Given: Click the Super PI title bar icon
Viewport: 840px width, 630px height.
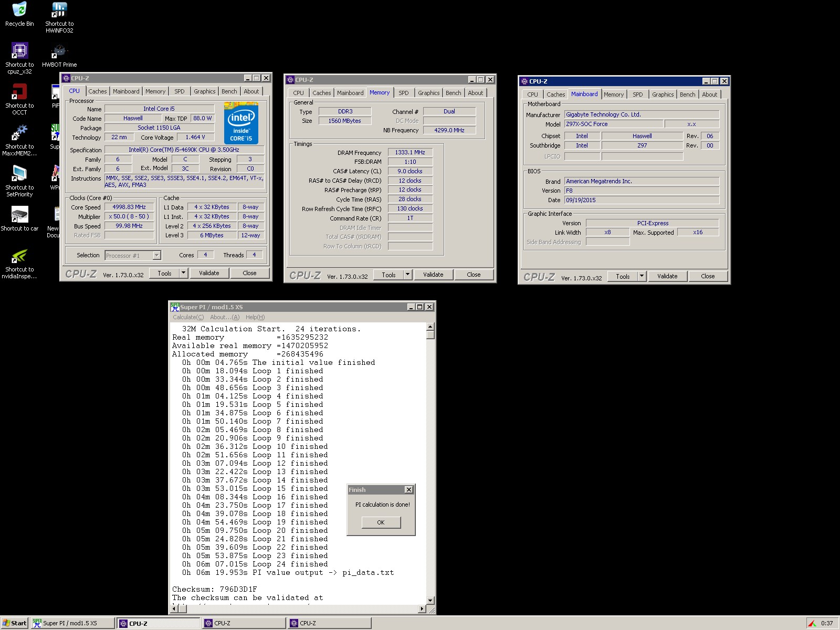Looking at the screenshot, I should (x=175, y=307).
